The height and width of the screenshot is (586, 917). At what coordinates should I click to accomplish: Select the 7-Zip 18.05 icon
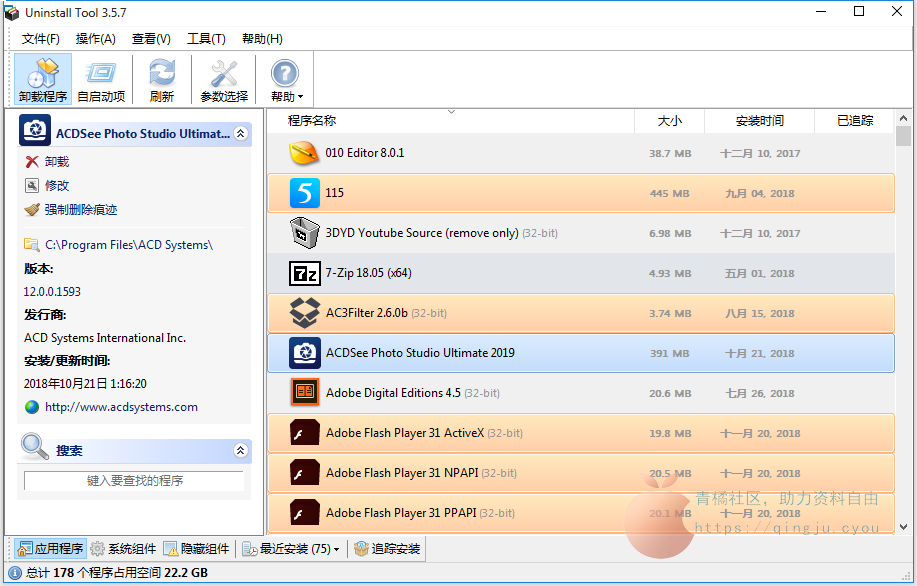click(x=305, y=273)
